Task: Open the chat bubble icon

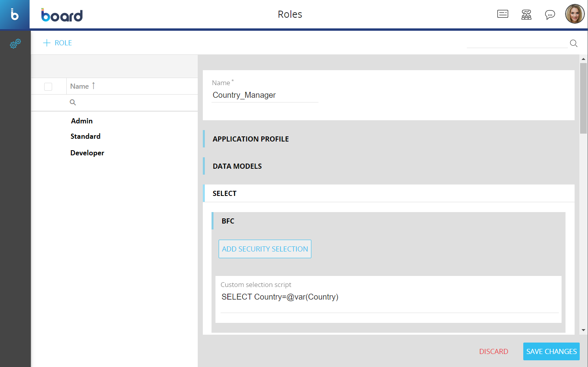Action: pyautogui.click(x=550, y=15)
